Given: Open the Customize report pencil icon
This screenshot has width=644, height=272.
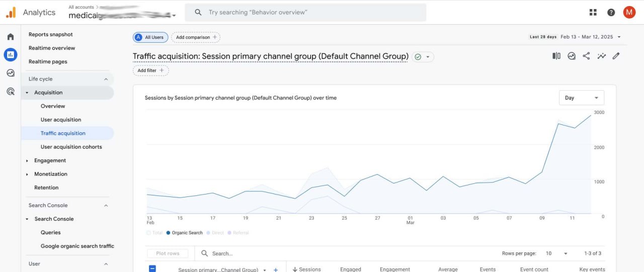Looking at the screenshot, I should tap(616, 56).
